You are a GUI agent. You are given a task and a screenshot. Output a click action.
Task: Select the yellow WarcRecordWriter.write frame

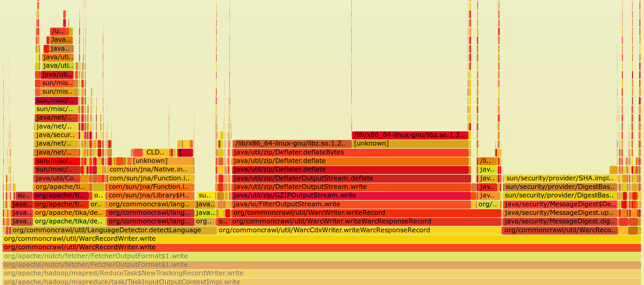(x=321, y=239)
